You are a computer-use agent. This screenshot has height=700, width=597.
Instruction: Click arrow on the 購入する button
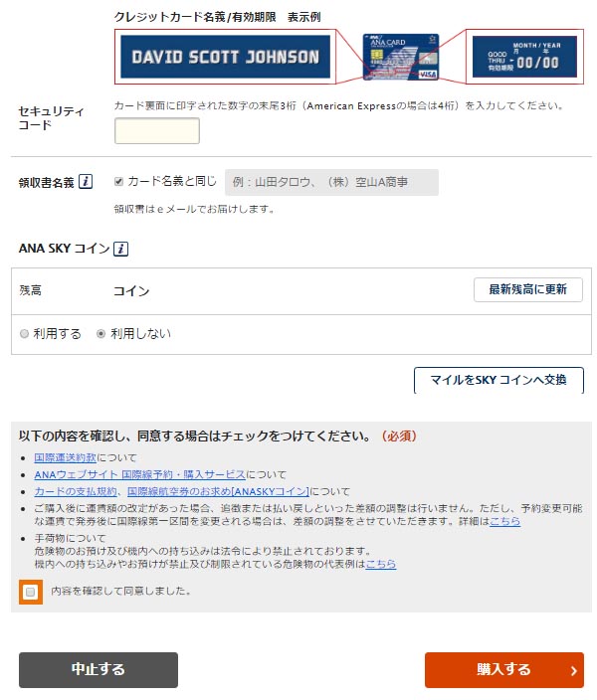point(574,670)
